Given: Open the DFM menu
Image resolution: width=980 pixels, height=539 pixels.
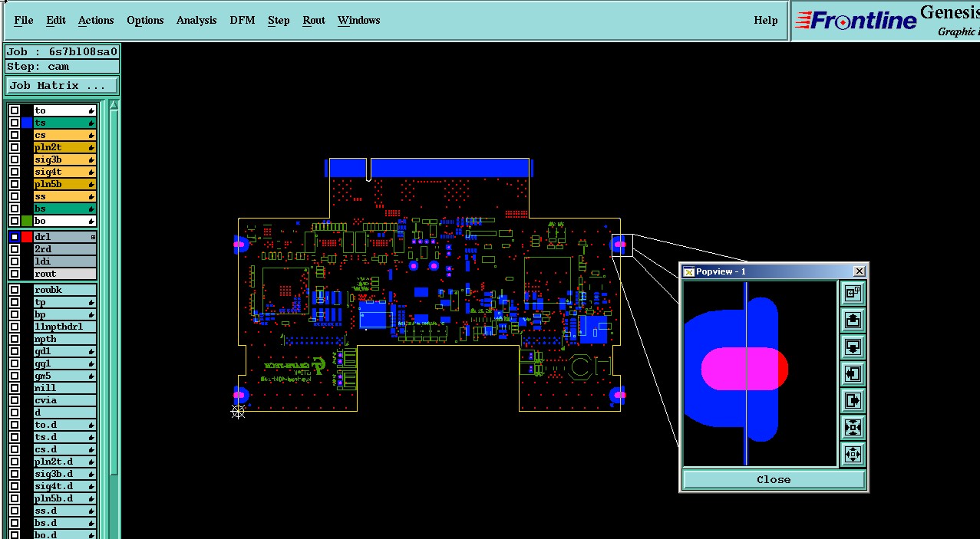Looking at the screenshot, I should [243, 21].
